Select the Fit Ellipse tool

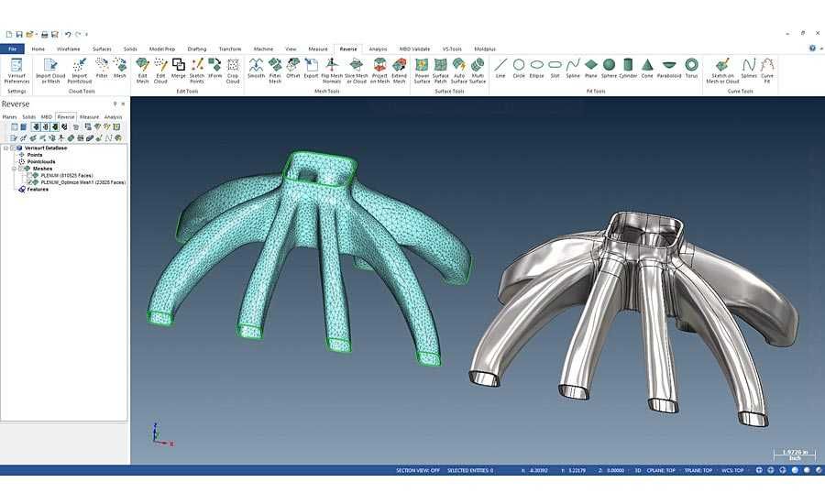click(536, 69)
